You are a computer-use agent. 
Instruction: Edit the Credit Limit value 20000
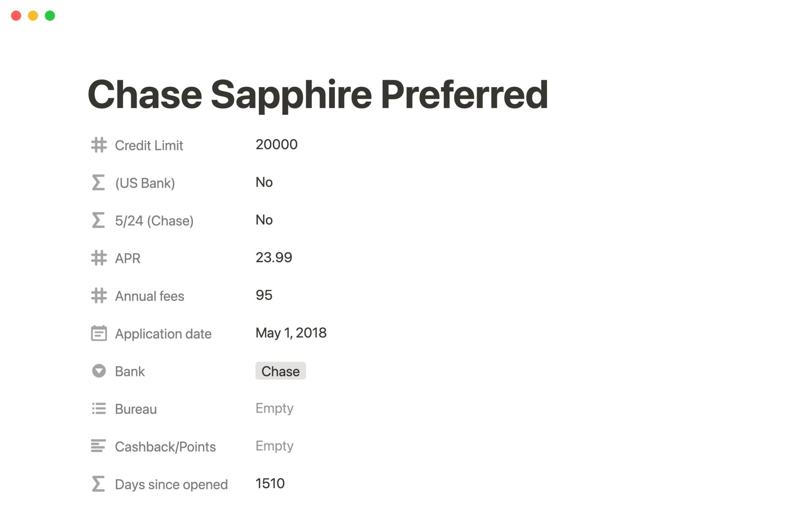click(x=277, y=145)
